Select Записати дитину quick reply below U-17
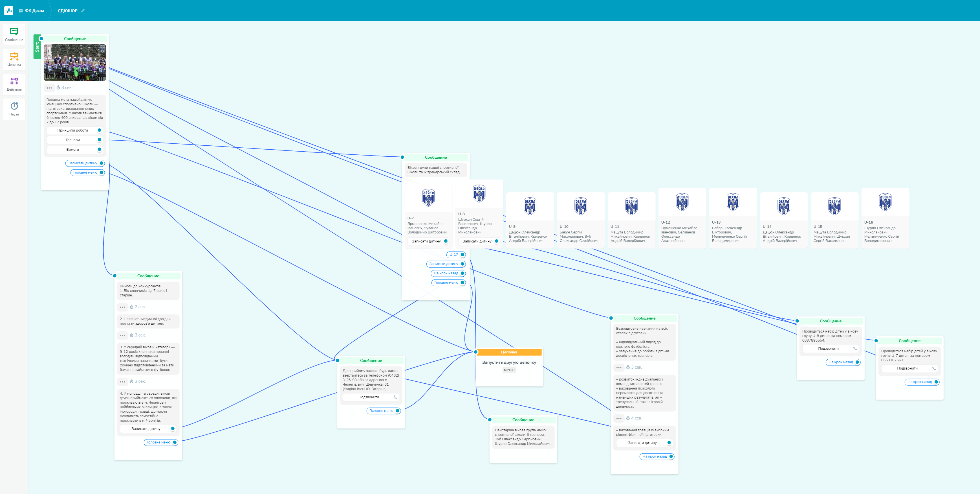This screenshot has height=494, width=980. (446, 264)
